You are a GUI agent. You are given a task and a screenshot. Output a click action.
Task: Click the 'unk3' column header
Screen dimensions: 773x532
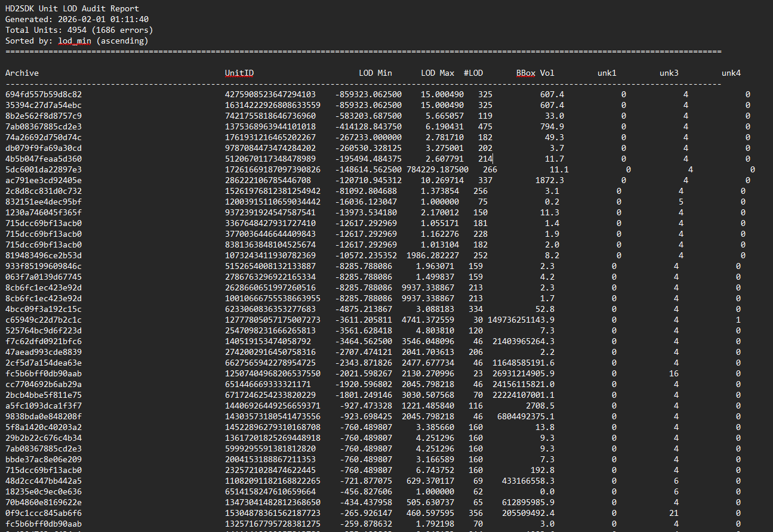coord(669,73)
